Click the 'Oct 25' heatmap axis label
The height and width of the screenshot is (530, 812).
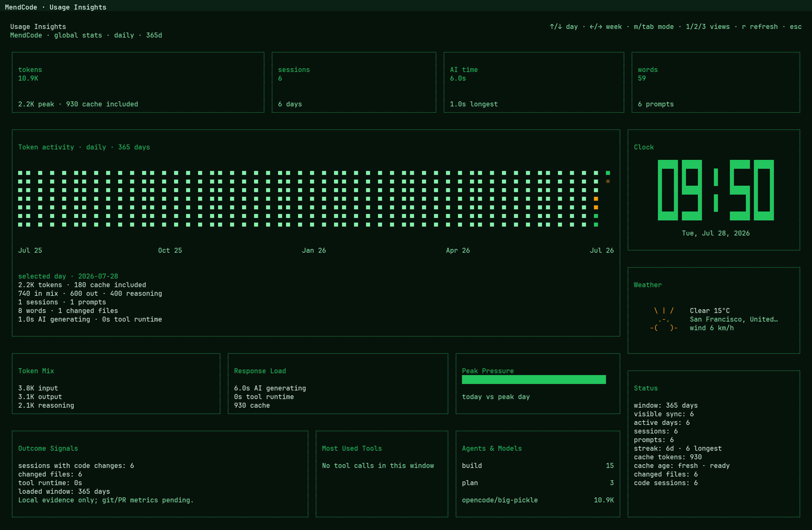pyautogui.click(x=170, y=250)
